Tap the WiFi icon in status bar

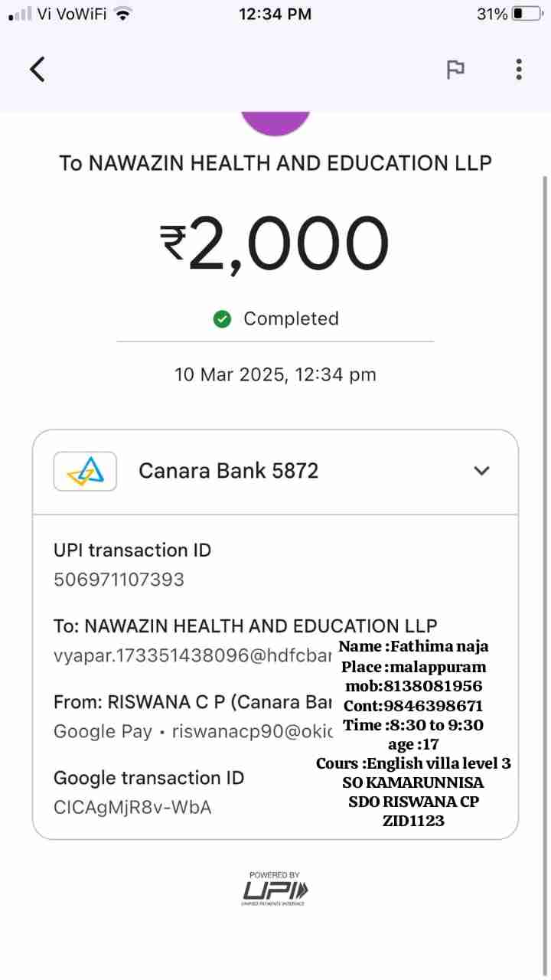[x=122, y=14]
